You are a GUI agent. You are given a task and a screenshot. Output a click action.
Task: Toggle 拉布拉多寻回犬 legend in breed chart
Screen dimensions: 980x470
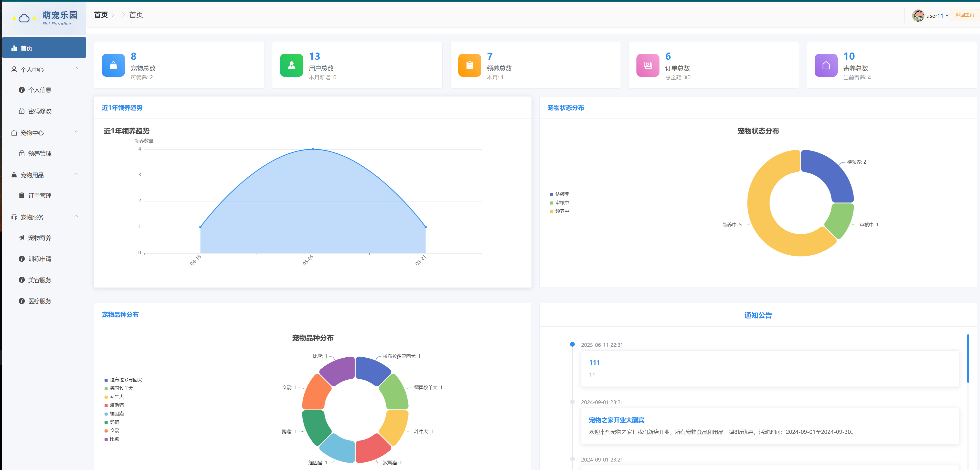point(123,380)
